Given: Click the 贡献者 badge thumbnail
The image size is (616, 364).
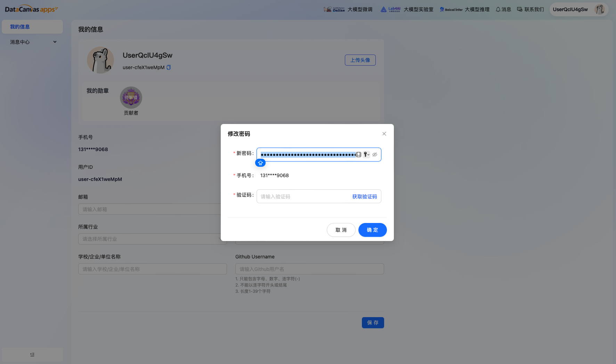Looking at the screenshot, I should pos(131,98).
